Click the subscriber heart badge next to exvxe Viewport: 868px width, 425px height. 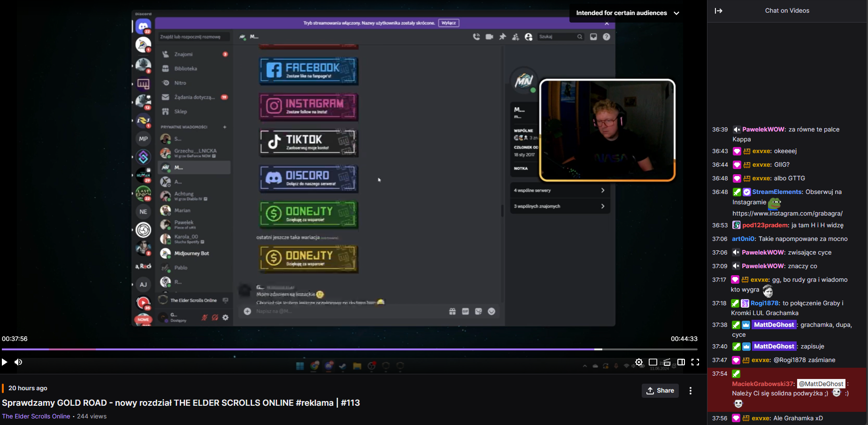tap(737, 151)
